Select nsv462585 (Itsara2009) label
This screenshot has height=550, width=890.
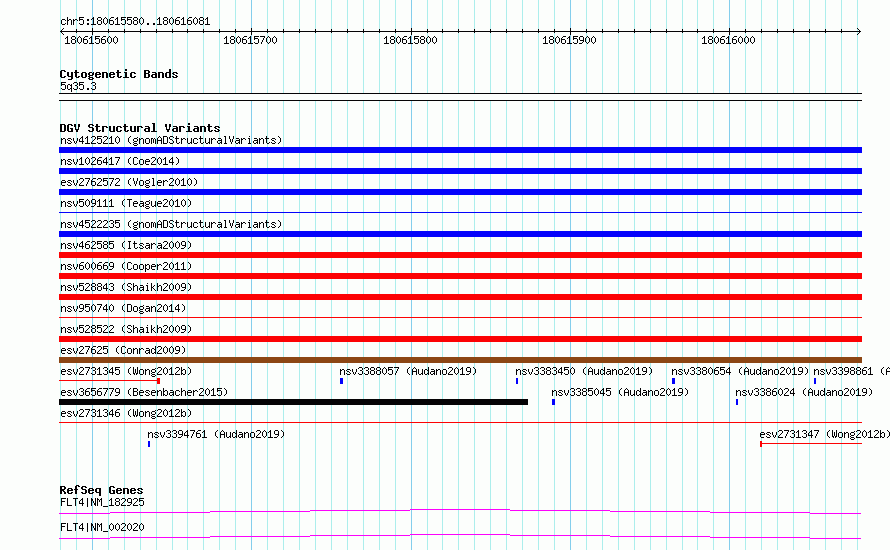click(x=126, y=245)
